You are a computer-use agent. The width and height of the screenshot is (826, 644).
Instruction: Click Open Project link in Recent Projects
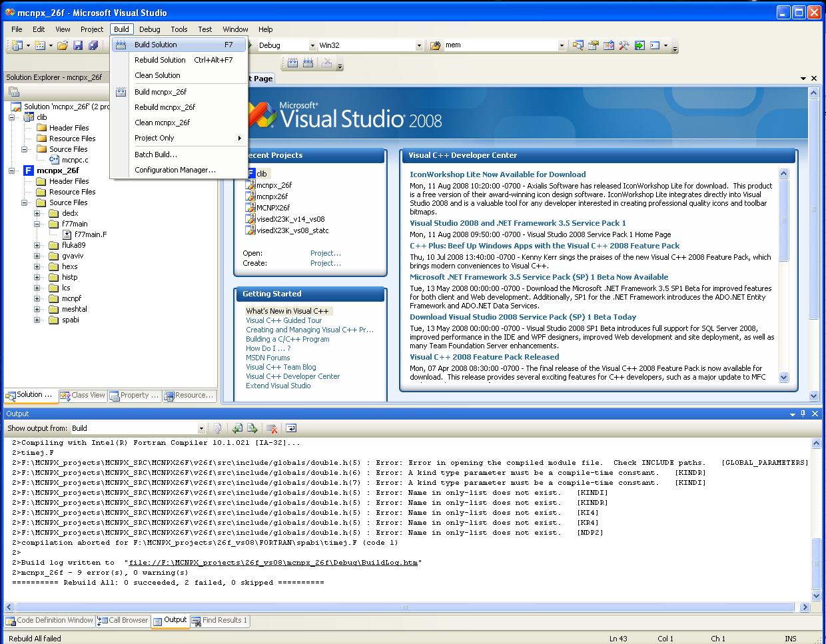pyautogui.click(x=326, y=253)
